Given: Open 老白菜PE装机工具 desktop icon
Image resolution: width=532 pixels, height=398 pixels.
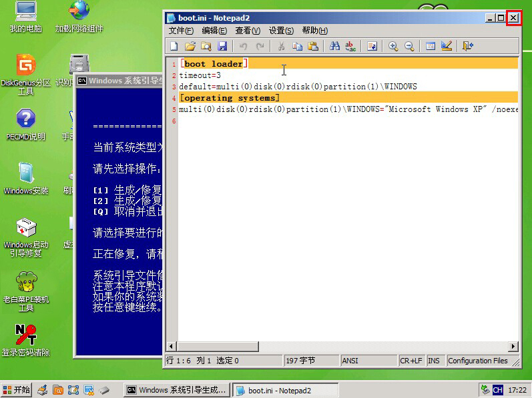Looking at the screenshot, I should click(26, 291).
